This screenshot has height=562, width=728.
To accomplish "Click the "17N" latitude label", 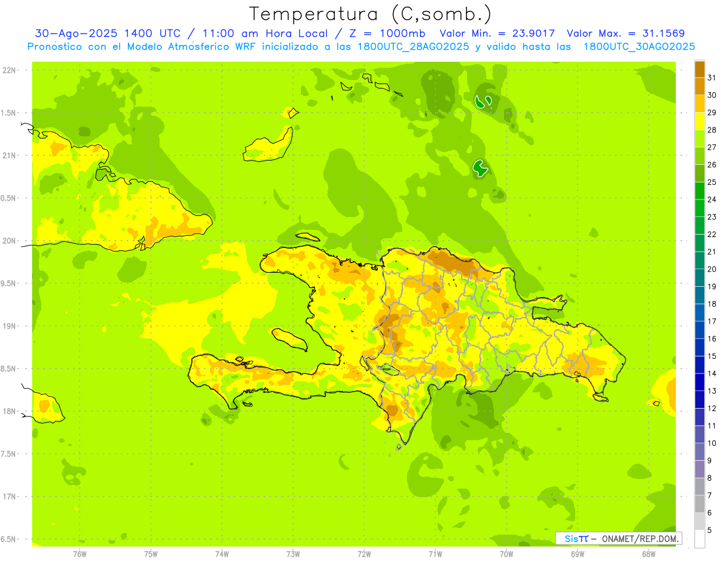I will point(9,497).
